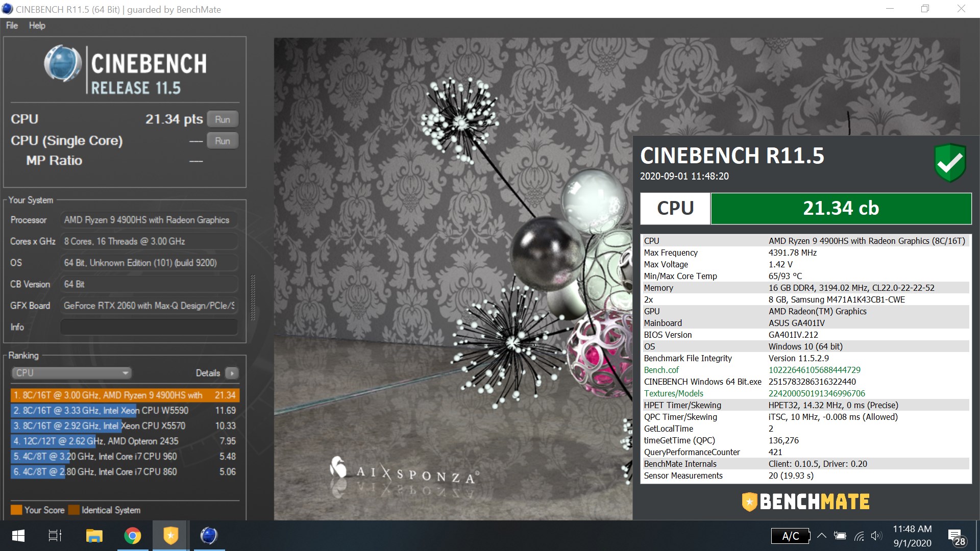Switch to BenchMate in the taskbar
Viewport: 980px width, 551px height.
click(x=170, y=536)
